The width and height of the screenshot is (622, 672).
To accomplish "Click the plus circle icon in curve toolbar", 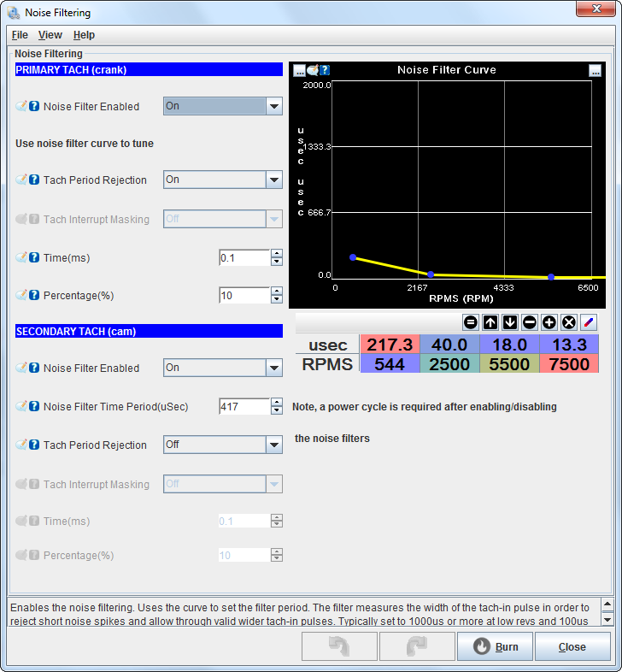I will pos(549,322).
